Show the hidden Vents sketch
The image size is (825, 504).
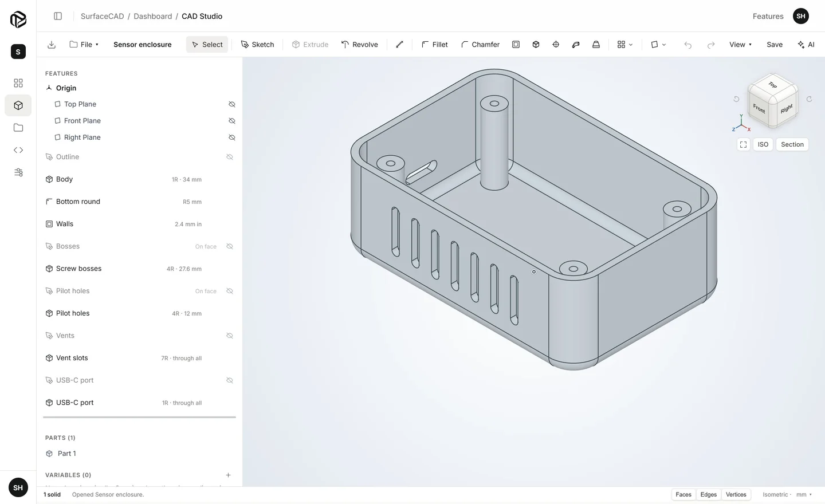click(230, 336)
